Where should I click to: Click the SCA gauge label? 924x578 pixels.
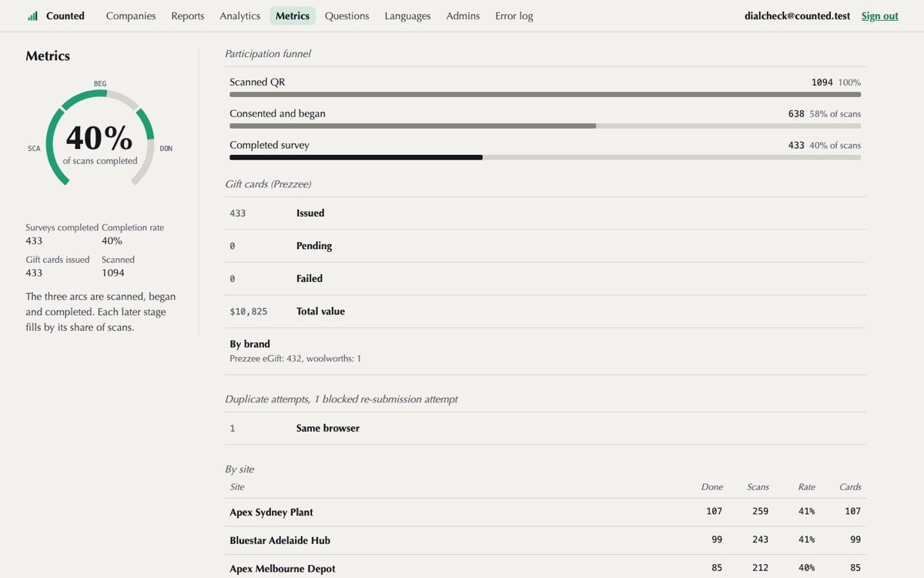(34, 148)
